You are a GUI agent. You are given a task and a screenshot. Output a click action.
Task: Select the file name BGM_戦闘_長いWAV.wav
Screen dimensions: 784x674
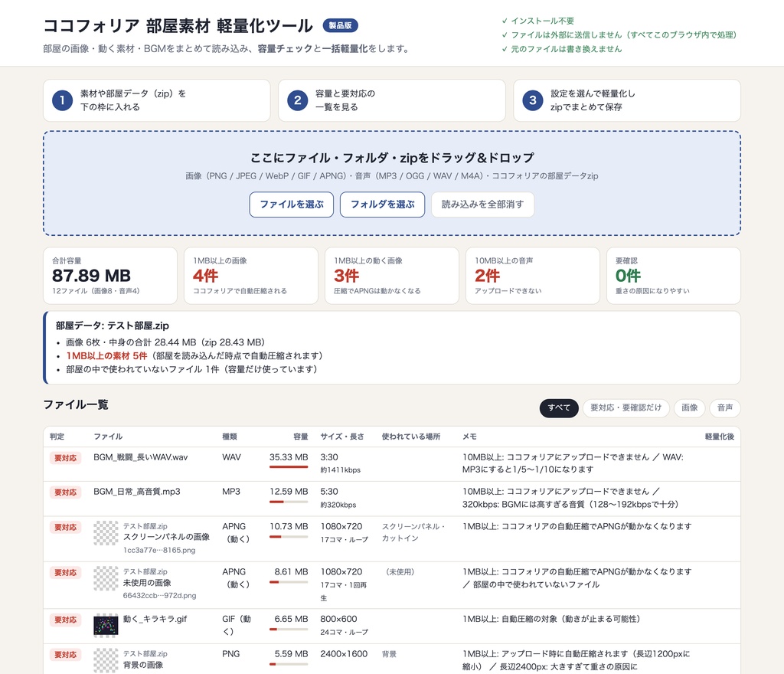click(141, 457)
